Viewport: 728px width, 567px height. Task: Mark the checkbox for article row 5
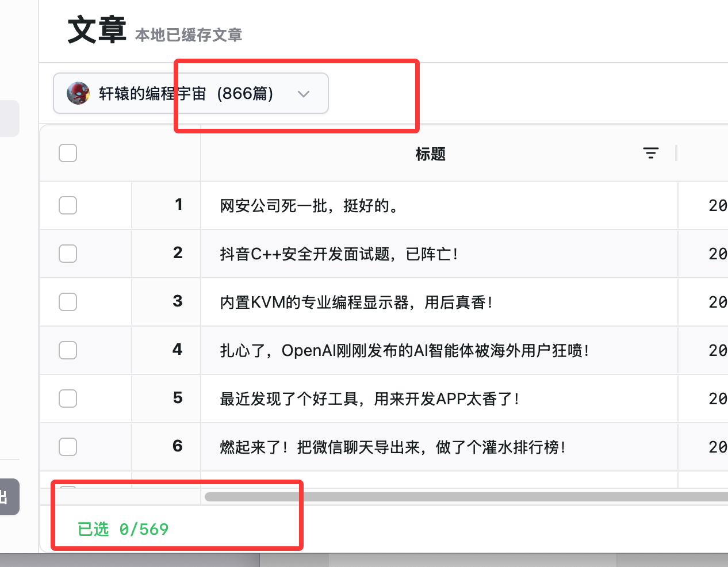[68, 399]
